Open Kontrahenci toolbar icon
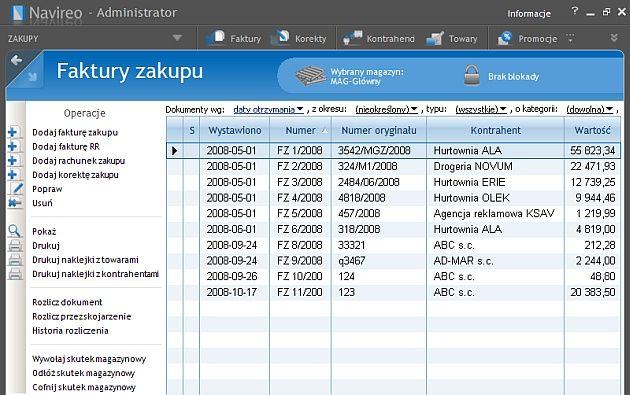630x395 pixels. click(352, 38)
